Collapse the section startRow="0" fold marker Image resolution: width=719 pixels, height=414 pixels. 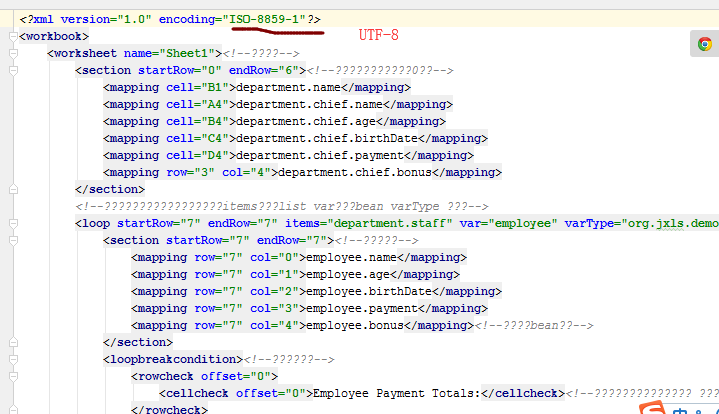pos(13,70)
